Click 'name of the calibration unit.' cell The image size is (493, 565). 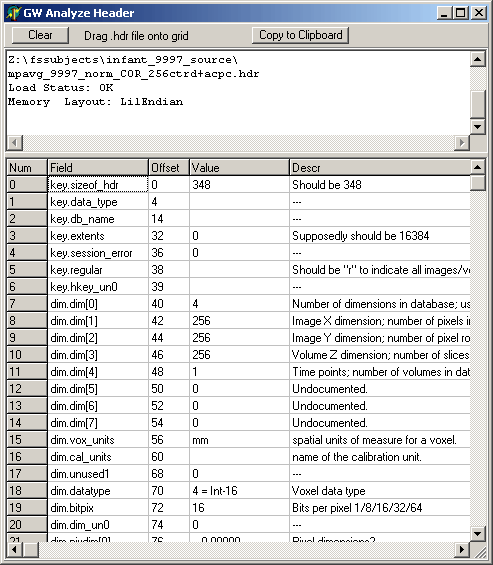(x=380, y=457)
